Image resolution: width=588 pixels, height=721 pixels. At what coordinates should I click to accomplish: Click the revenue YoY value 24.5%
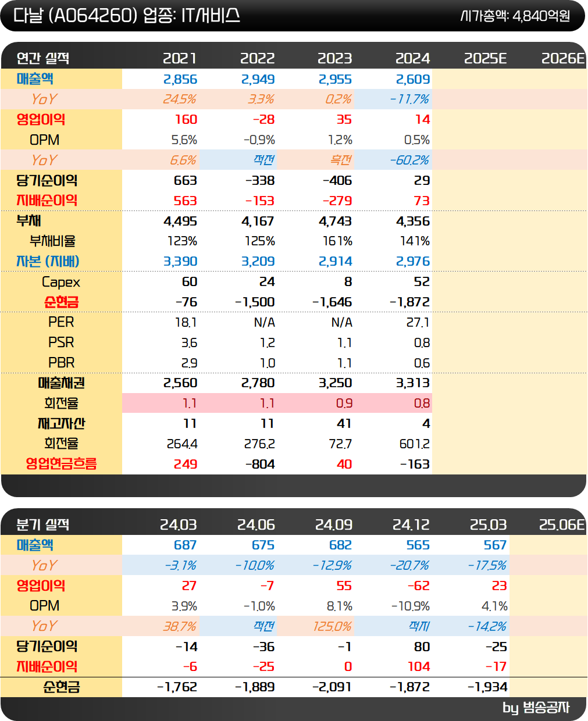click(x=179, y=99)
